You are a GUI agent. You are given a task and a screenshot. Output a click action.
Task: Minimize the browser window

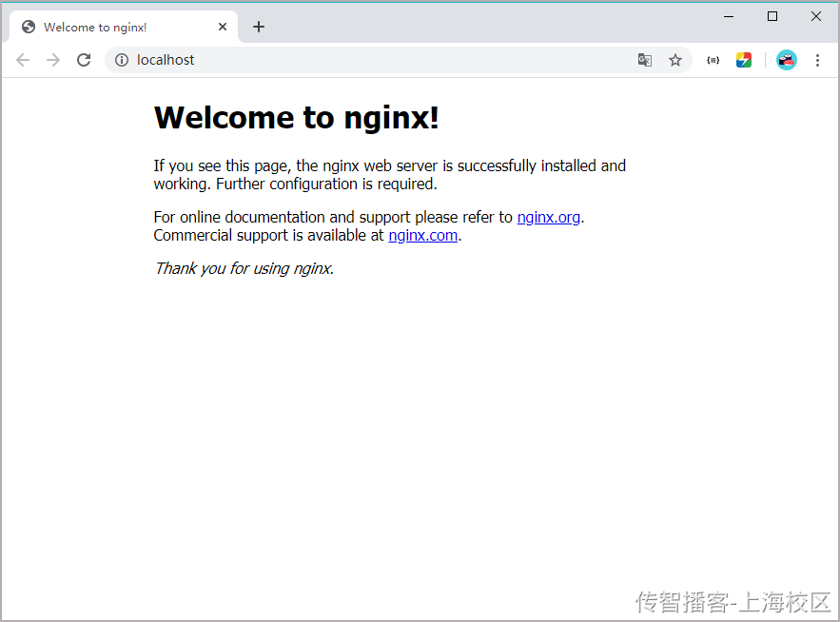pos(729,16)
